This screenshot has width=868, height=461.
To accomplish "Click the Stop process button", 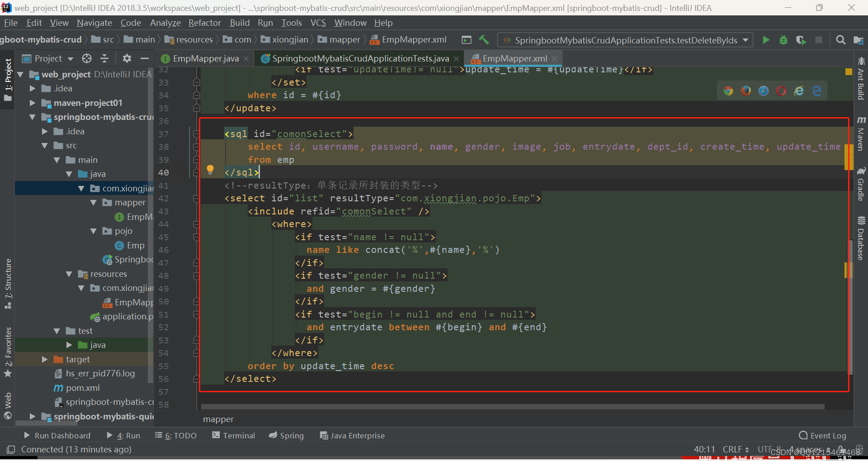I will [x=818, y=40].
